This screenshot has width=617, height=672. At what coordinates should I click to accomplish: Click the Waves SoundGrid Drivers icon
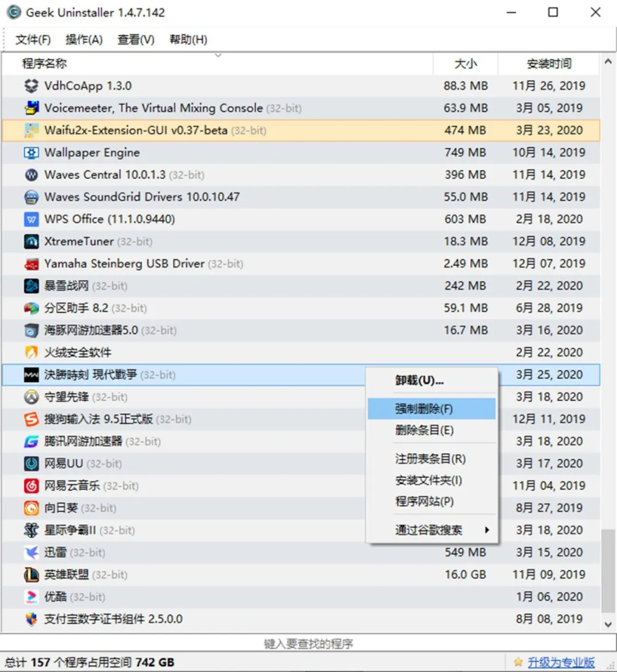click(31, 197)
